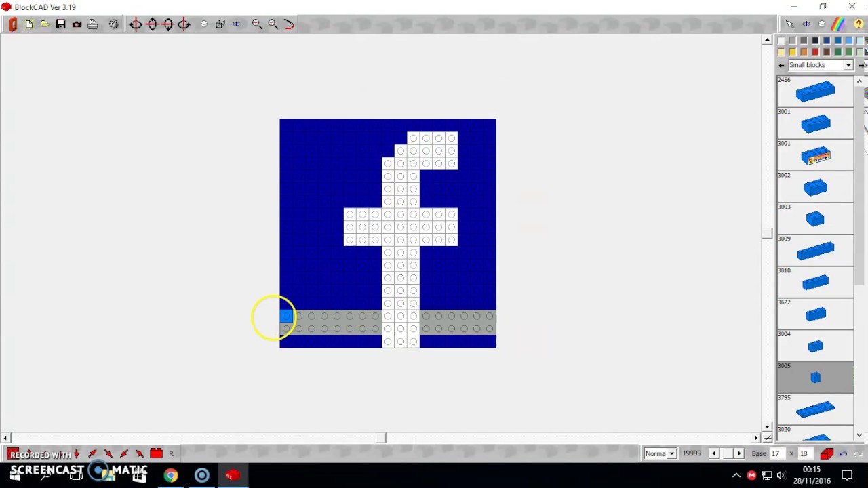
Task: Click the New document icon in toolbar
Action: 29,24
